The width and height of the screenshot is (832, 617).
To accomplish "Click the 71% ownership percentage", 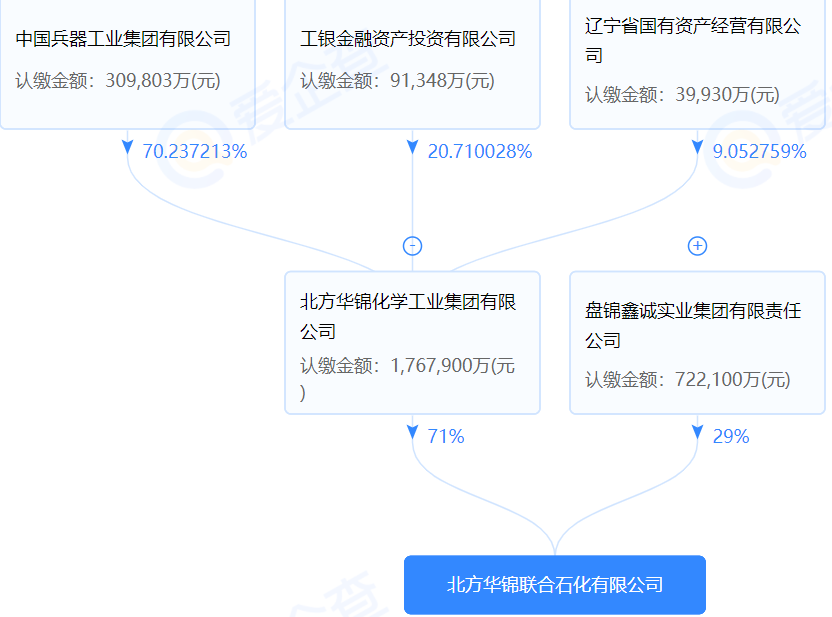I will (447, 436).
